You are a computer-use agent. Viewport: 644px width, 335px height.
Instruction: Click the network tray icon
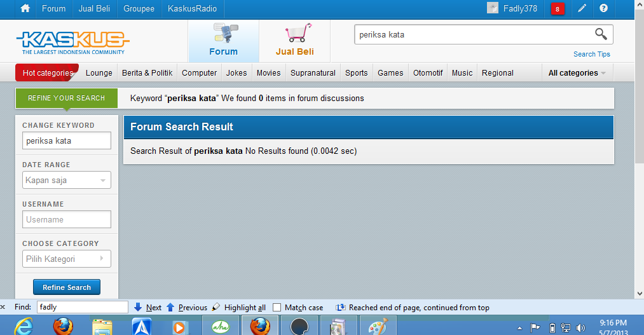(x=566, y=327)
